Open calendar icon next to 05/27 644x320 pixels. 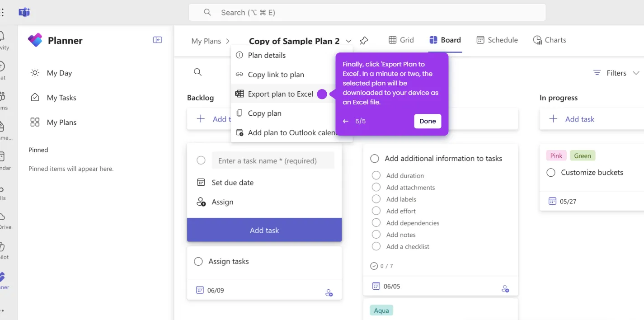pos(552,201)
